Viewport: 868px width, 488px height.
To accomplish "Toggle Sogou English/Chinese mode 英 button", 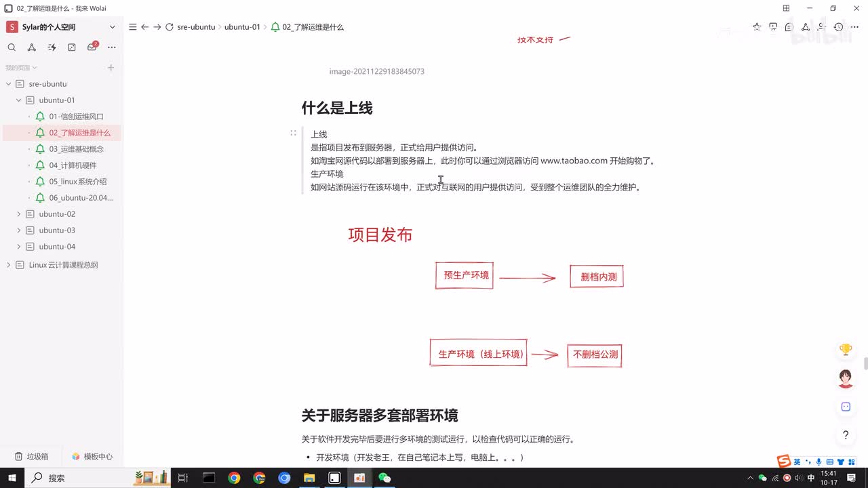I will coord(797,462).
